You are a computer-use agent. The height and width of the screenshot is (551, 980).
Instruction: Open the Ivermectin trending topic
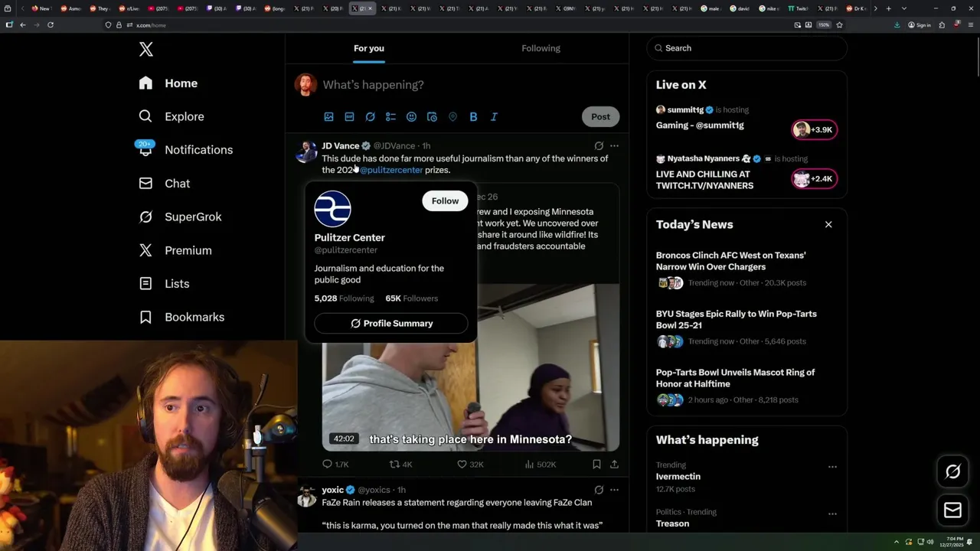(x=678, y=477)
